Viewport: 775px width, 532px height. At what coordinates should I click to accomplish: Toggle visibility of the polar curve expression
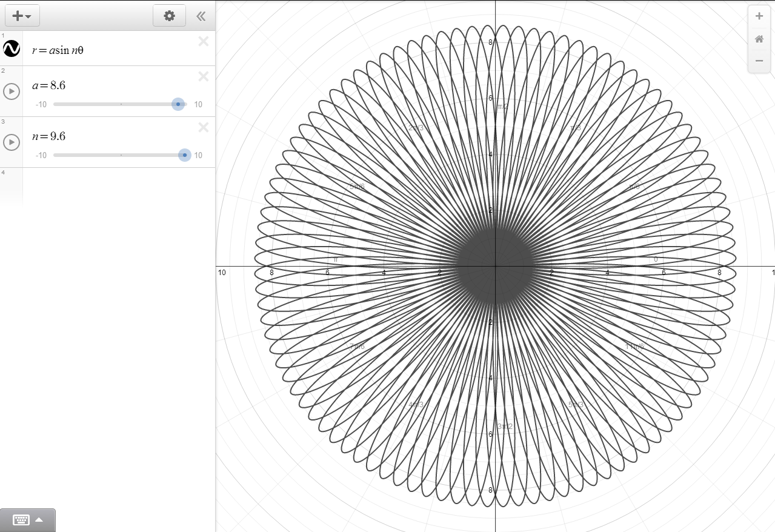[x=12, y=48]
